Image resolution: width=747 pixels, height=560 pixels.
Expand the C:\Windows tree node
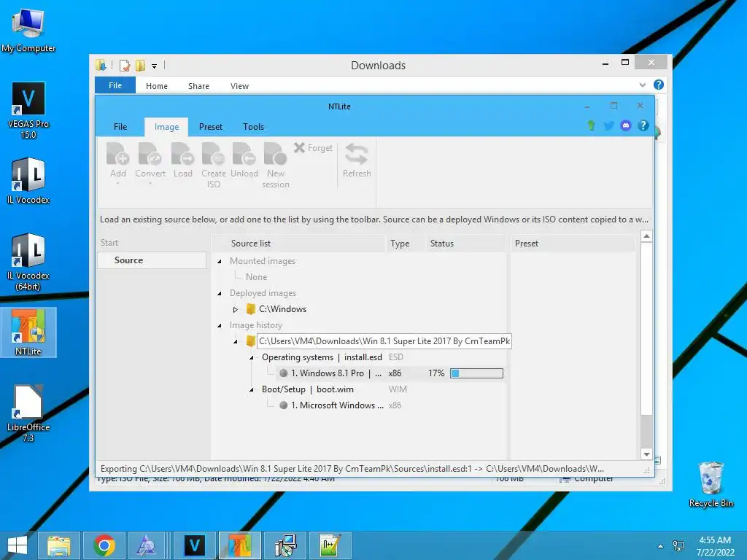click(x=236, y=309)
